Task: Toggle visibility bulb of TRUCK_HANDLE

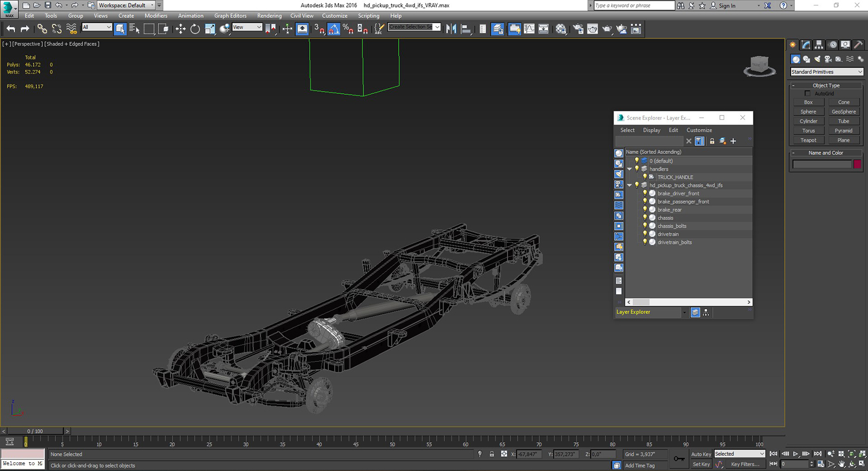Action: [645, 177]
